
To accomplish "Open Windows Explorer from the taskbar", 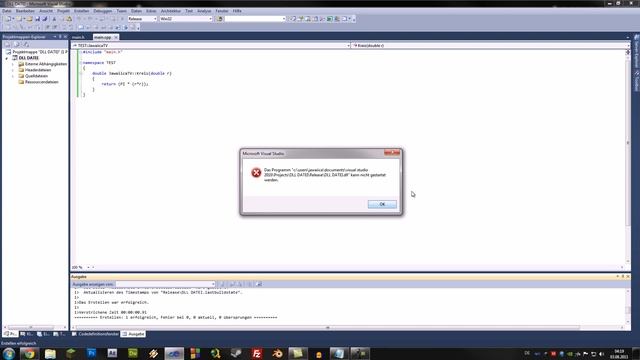I will [x=50, y=353].
